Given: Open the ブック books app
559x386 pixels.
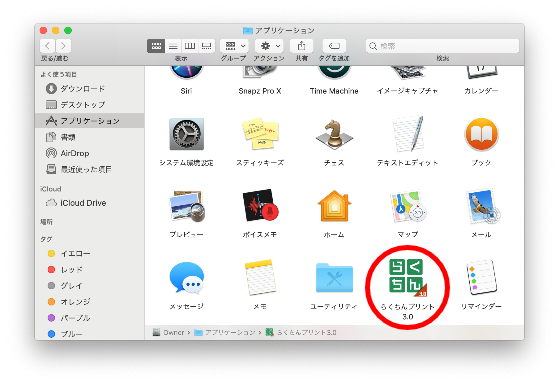Looking at the screenshot, I should [x=481, y=134].
